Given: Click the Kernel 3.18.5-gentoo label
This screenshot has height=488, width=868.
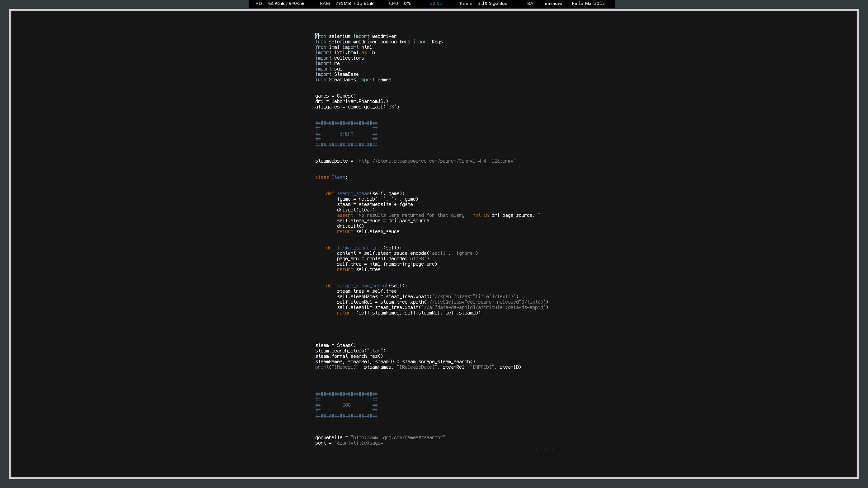Looking at the screenshot, I should [x=483, y=4].
